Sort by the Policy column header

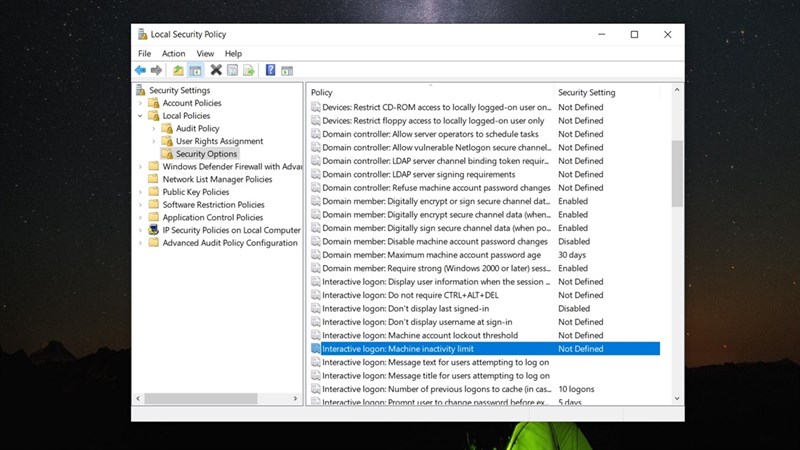pos(431,92)
